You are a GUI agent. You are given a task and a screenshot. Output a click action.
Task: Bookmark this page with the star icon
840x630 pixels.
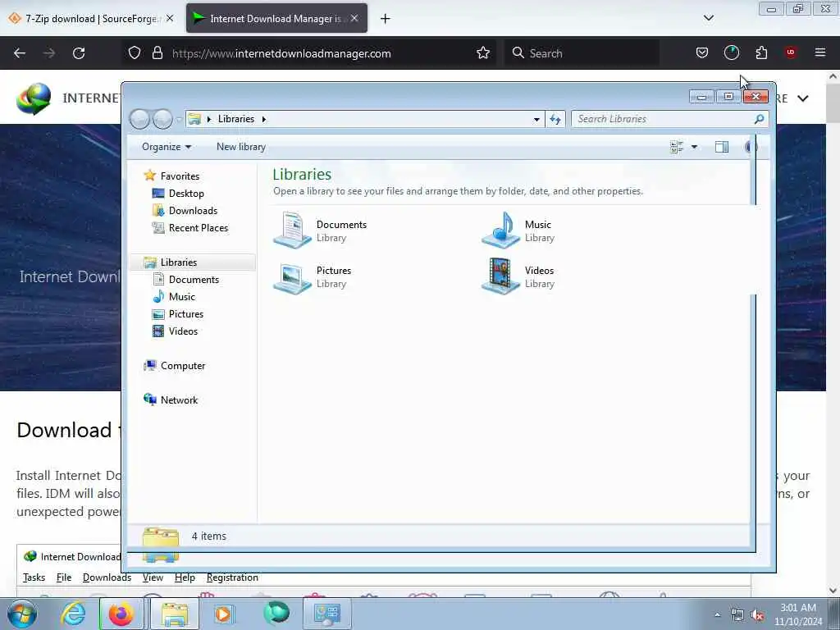482,52
